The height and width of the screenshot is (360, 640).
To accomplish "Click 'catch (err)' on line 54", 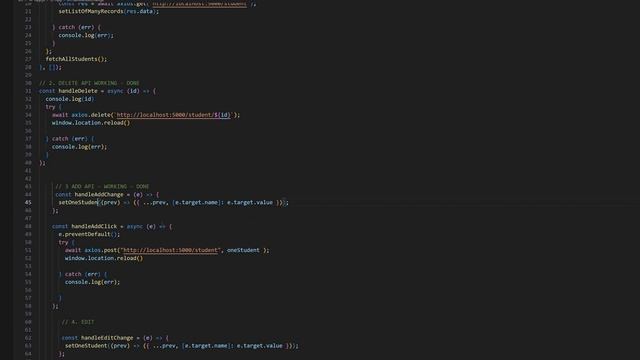I will [x=83, y=274].
